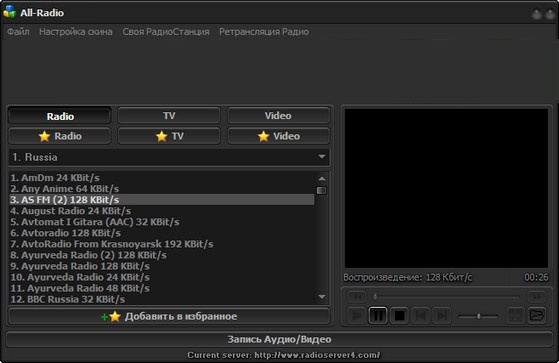Click the left round title-bar window button

(537, 14)
